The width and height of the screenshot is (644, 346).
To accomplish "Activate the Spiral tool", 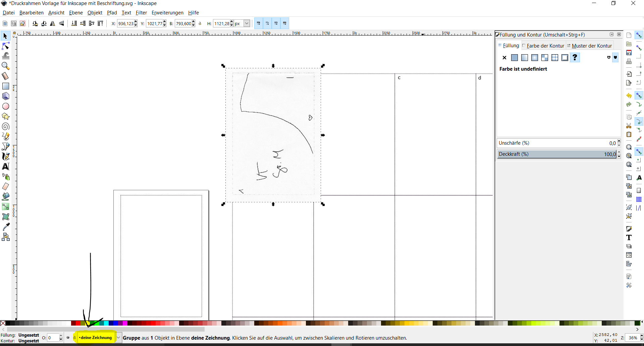I will (6, 126).
